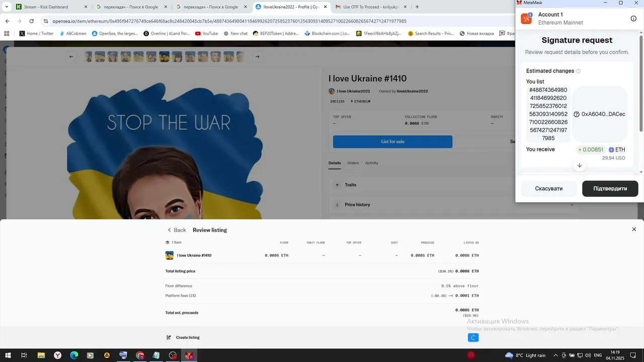
Task: Click the loading button beside Create listing
Action: [x=473, y=337]
